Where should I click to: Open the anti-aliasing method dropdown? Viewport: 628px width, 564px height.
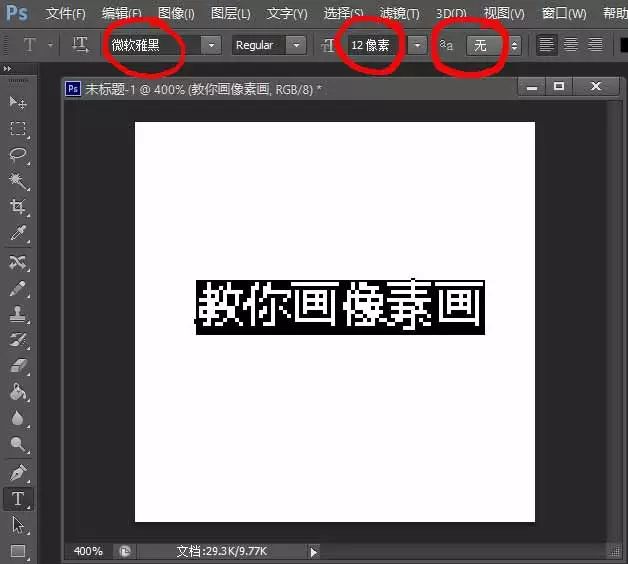pyautogui.click(x=493, y=45)
